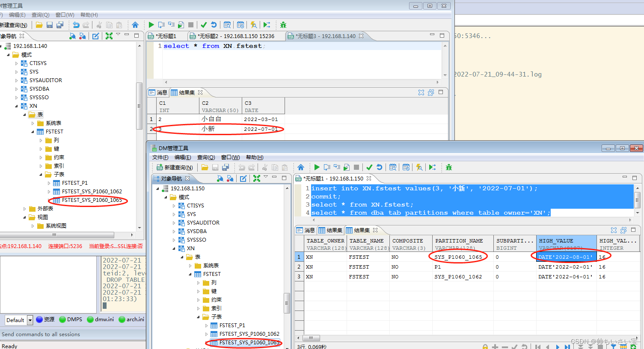The width and height of the screenshot is (644, 349).
Task: Click 新建查询(N) in back window toolbar
Action: (x=13, y=25)
